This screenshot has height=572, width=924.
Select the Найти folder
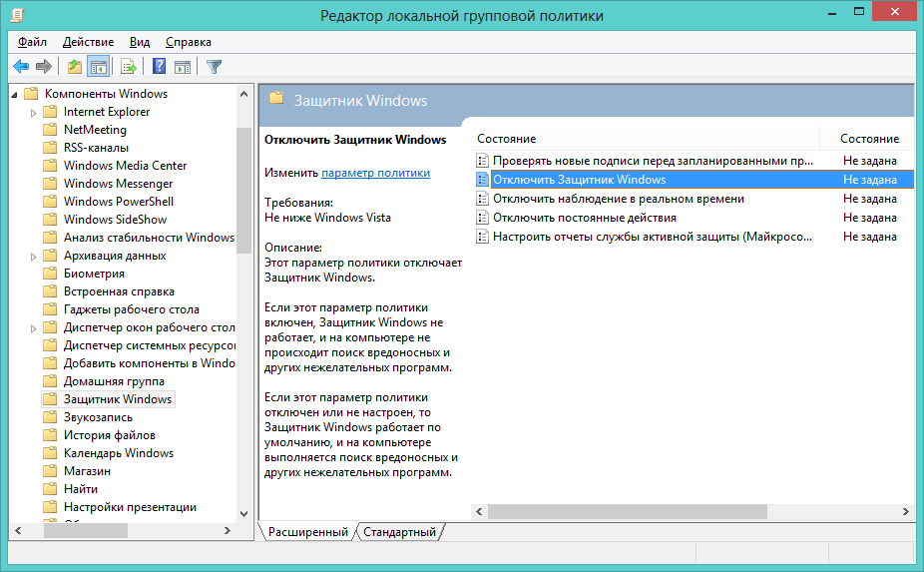coord(81,489)
